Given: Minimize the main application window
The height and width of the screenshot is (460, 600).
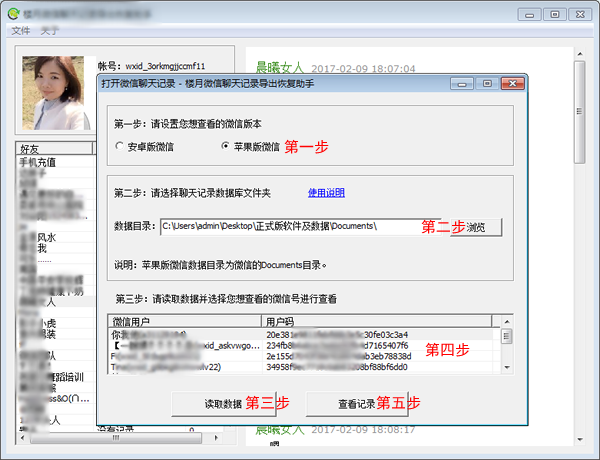Looking at the screenshot, I should (x=530, y=15).
